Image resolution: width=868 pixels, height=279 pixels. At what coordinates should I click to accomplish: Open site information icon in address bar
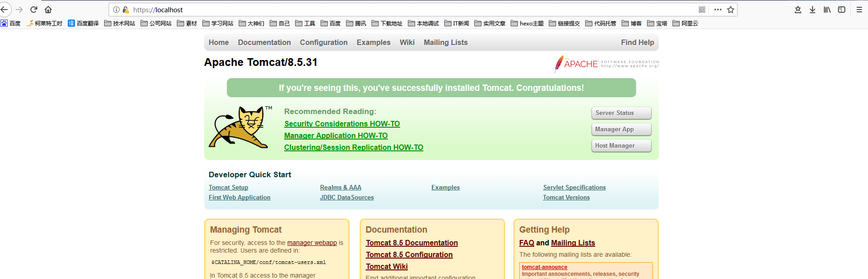(x=116, y=10)
